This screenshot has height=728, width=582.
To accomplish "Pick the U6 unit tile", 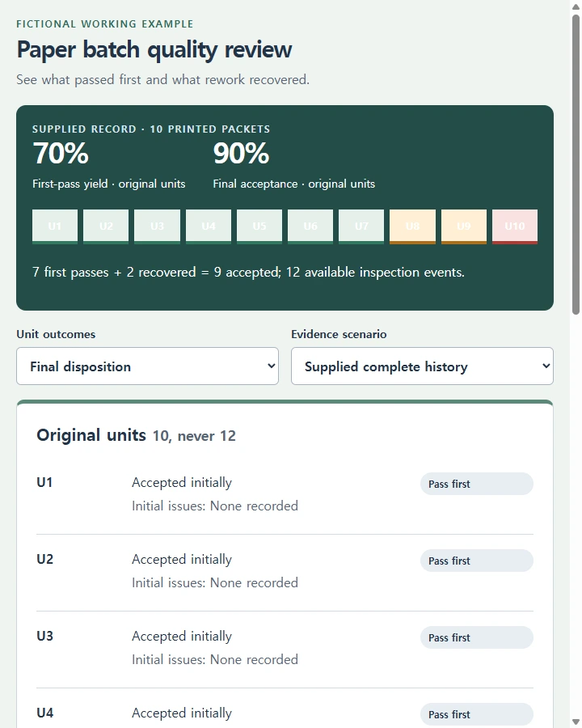I will 310,226.
